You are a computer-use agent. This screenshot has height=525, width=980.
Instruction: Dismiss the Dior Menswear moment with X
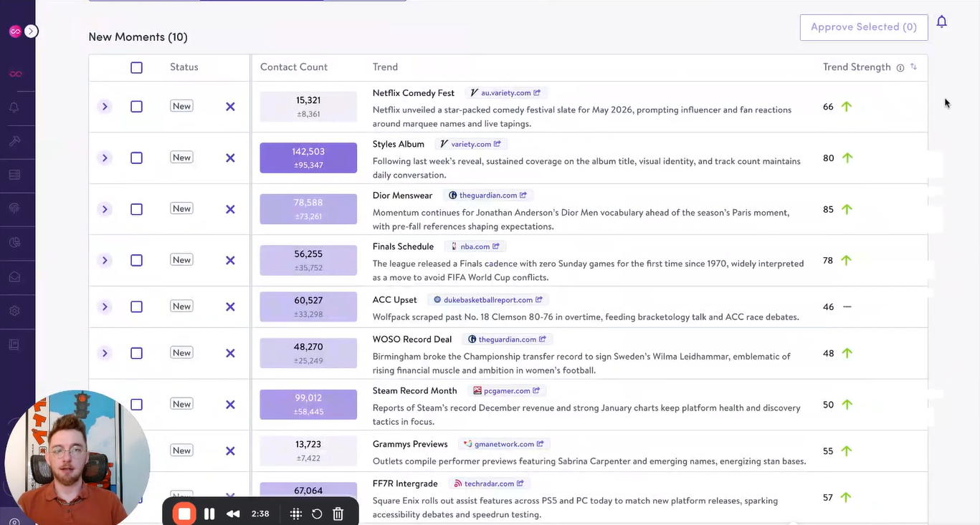pos(230,209)
